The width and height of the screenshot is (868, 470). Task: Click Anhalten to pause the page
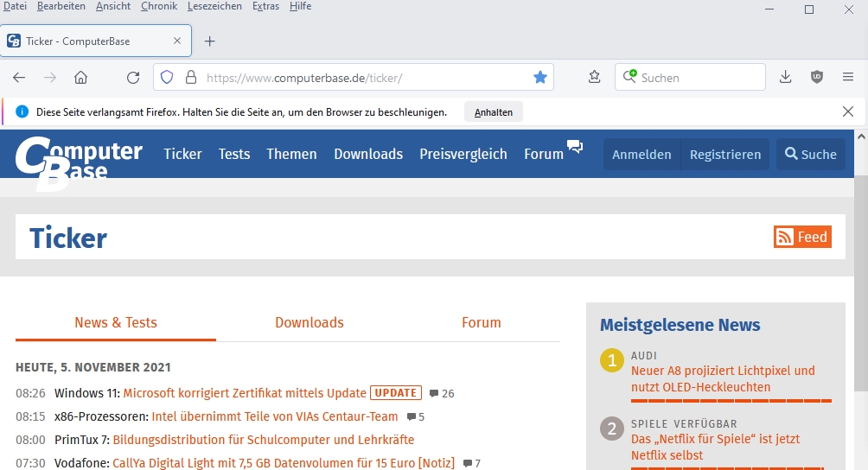coord(494,112)
